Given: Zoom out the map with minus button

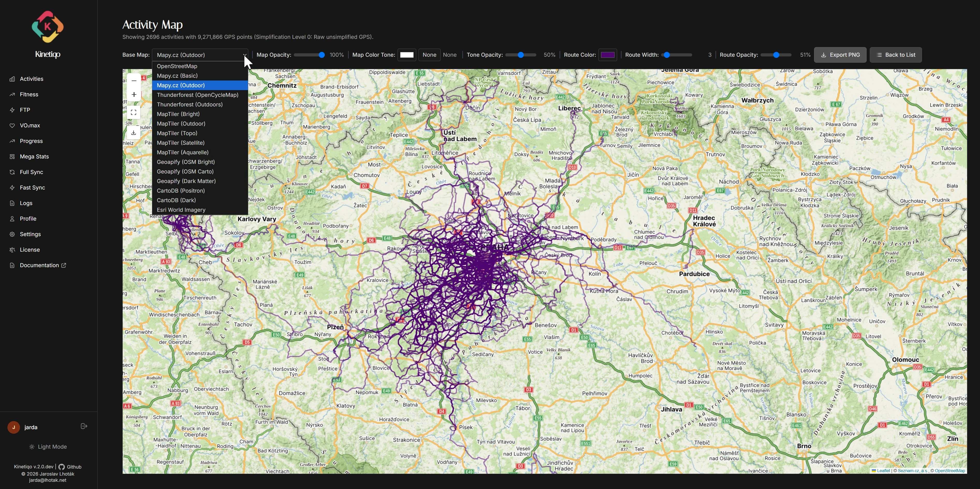Looking at the screenshot, I should [x=134, y=81].
